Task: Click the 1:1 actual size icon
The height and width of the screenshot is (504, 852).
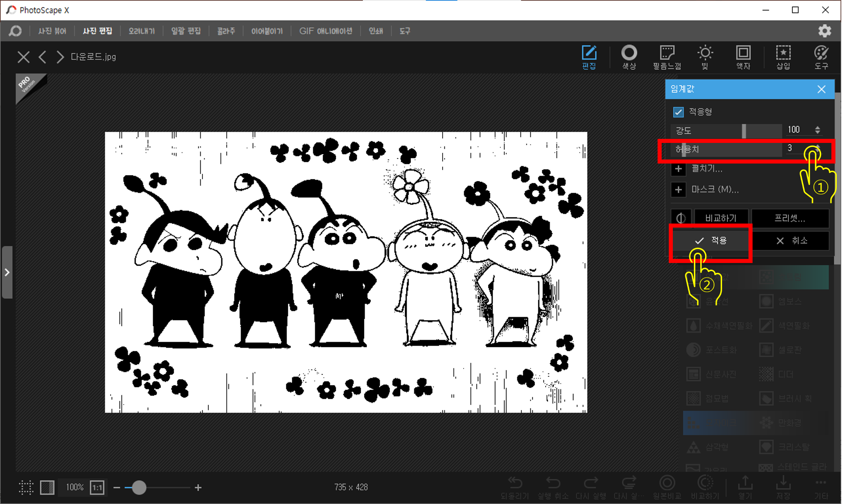Action: tap(97, 487)
